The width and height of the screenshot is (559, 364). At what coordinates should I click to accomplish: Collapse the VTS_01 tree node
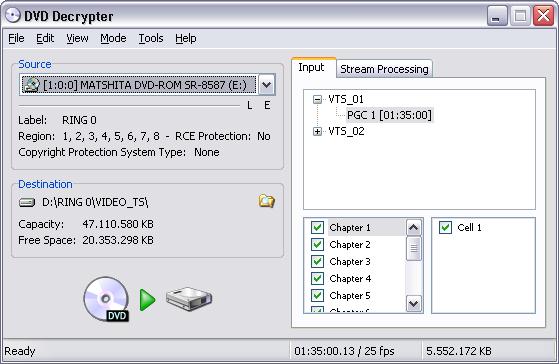click(x=317, y=99)
